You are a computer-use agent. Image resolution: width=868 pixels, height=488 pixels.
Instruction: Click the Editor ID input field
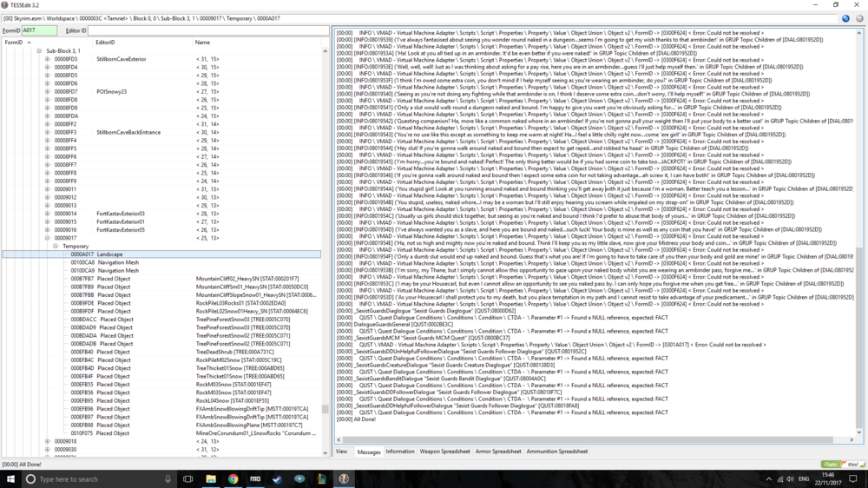208,30
